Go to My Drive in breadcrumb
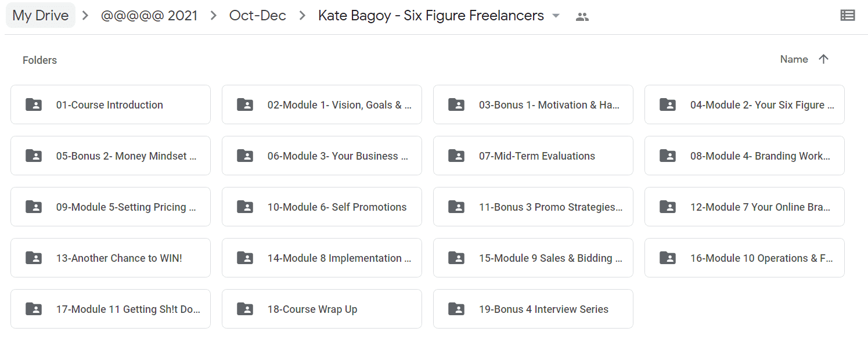Viewport: 868px width, 339px height. [x=41, y=16]
